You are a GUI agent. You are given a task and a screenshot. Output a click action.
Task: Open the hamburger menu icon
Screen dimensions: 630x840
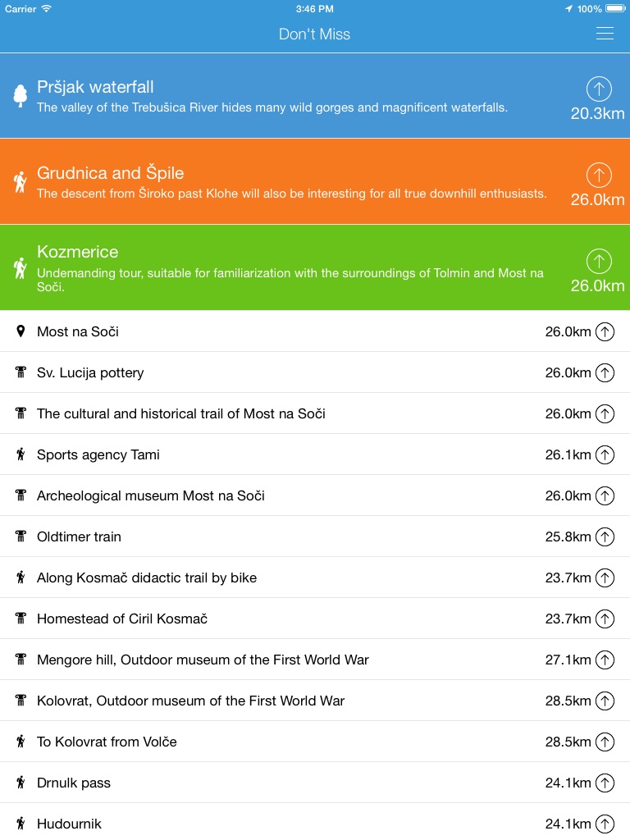(x=605, y=34)
